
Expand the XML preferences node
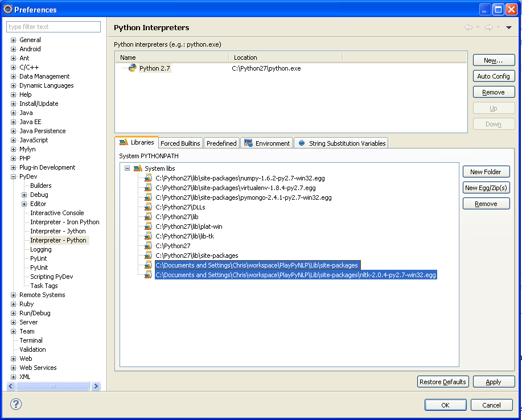pos(13,377)
